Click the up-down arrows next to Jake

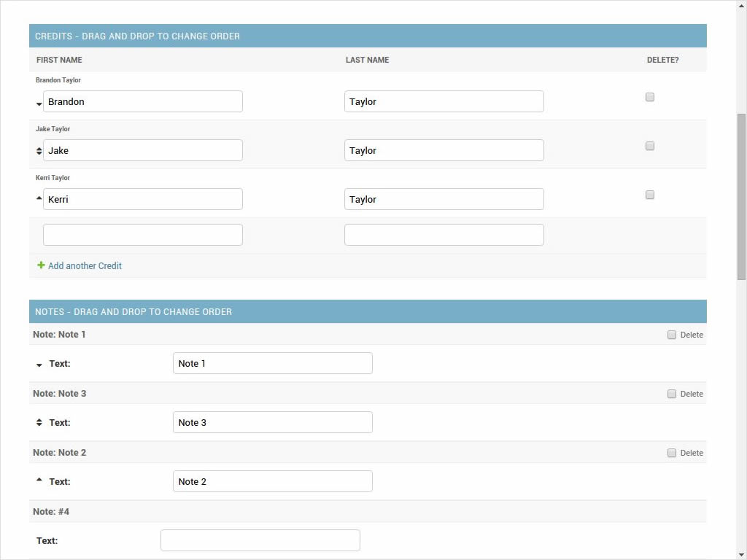[x=39, y=151]
